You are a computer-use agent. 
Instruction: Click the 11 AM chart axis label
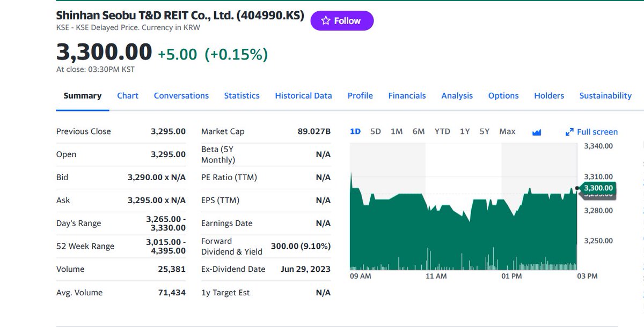436,276
